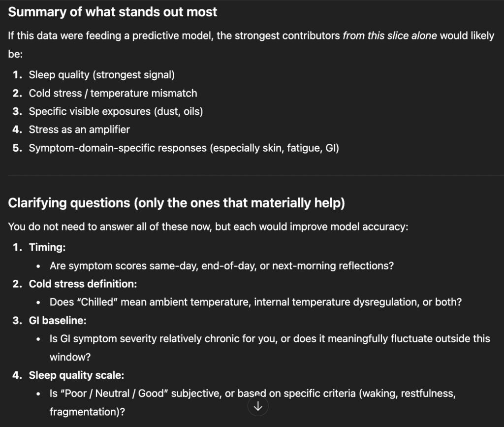Click the horizontal divider between the sections

tap(252, 175)
